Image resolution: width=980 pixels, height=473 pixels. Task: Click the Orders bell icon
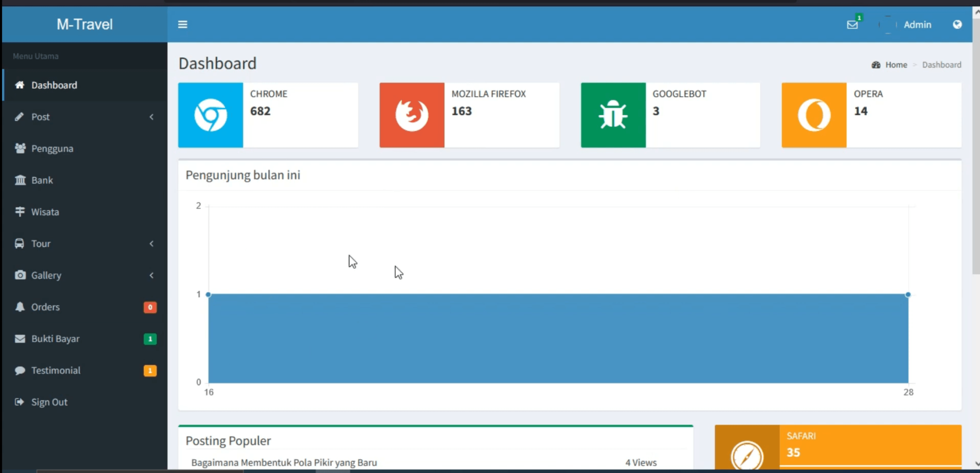click(20, 307)
